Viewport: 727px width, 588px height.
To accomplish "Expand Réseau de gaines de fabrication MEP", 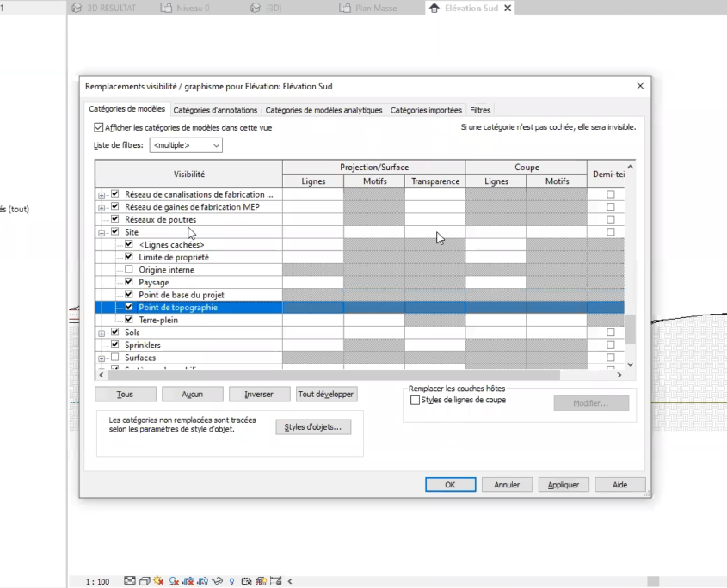I will [x=102, y=207].
